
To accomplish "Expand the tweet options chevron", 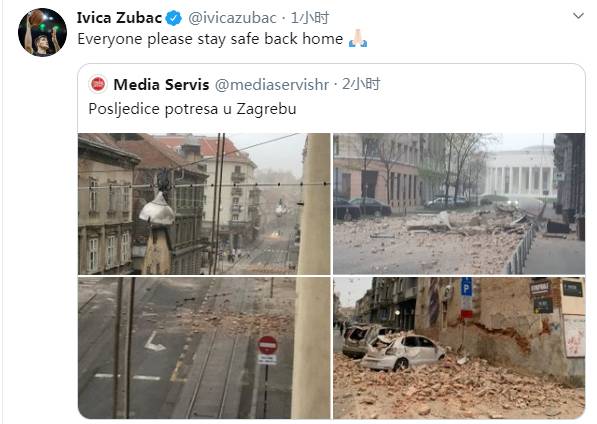I will coord(578,16).
